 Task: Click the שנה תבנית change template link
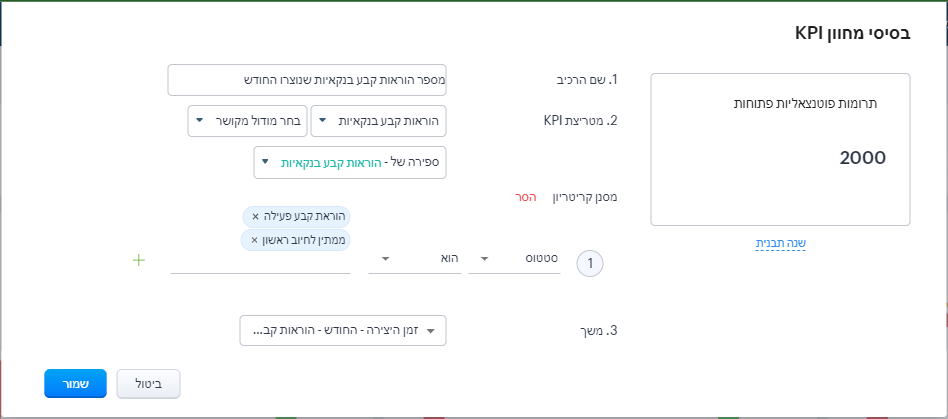click(781, 244)
